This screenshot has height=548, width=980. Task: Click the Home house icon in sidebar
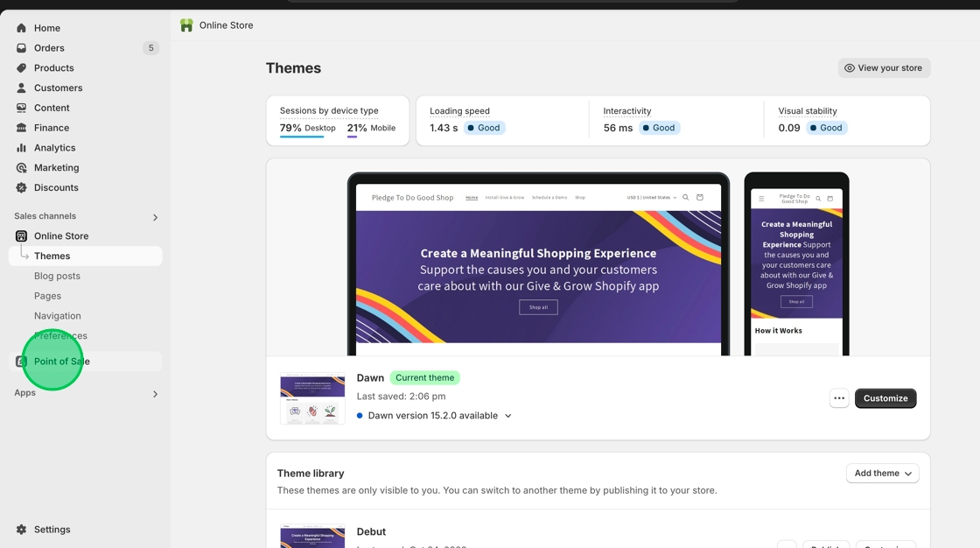pos(21,28)
